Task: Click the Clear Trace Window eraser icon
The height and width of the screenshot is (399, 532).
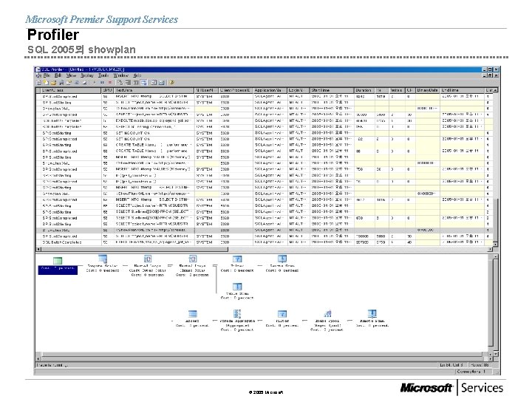Action: pyautogui.click(x=84, y=83)
